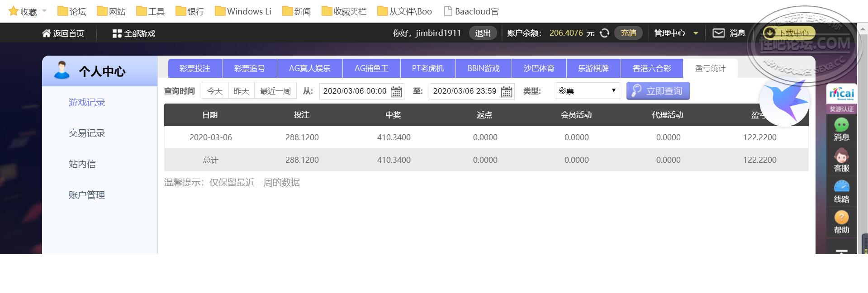The width and height of the screenshot is (868, 293).
Task: Click the 充值 recharge button
Action: point(628,33)
